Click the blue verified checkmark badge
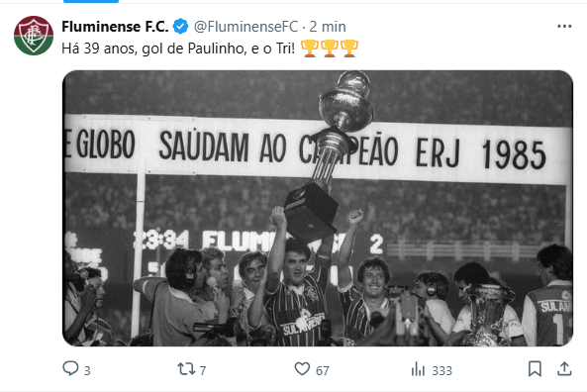Screen dimensions: 587x392 [x=180, y=27]
